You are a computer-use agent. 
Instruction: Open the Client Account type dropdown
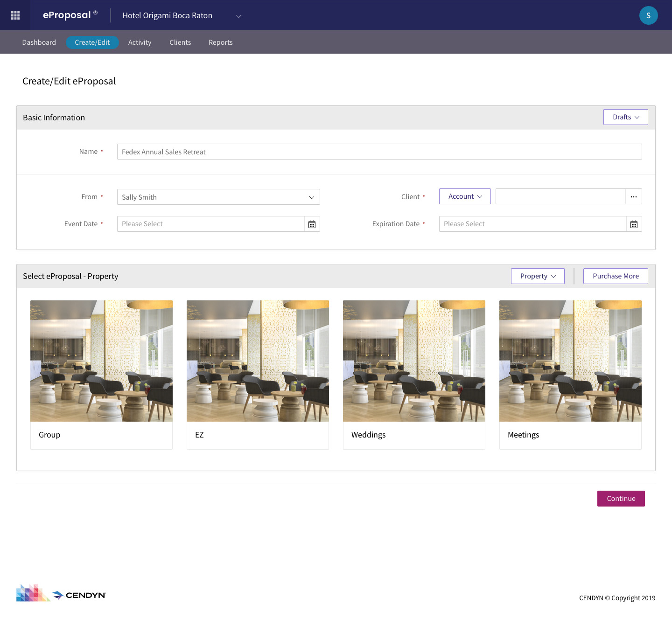(465, 196)
